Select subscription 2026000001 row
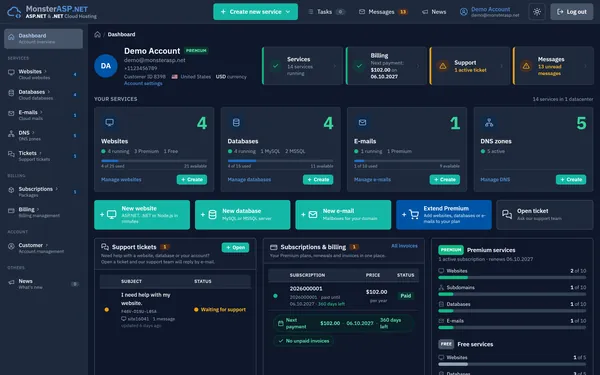This screenshot has width=600, height=375. coord(343,296)
